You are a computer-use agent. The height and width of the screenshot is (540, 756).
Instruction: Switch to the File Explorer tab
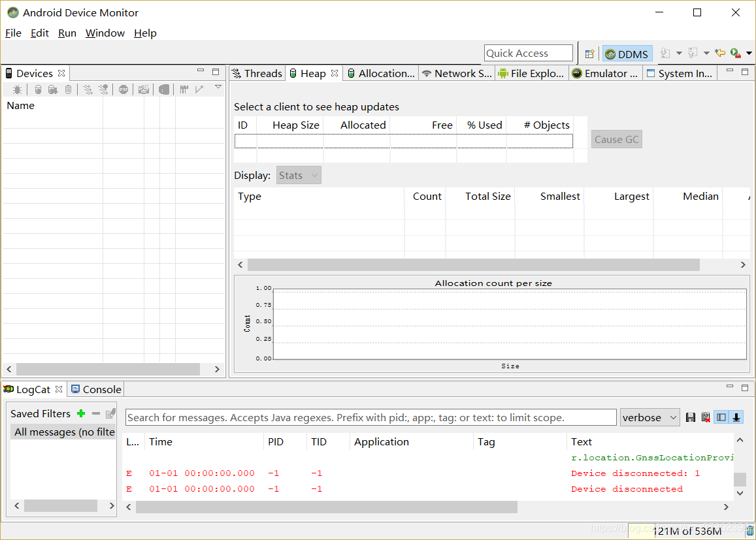pyautogui.click(x=531, y=73)
